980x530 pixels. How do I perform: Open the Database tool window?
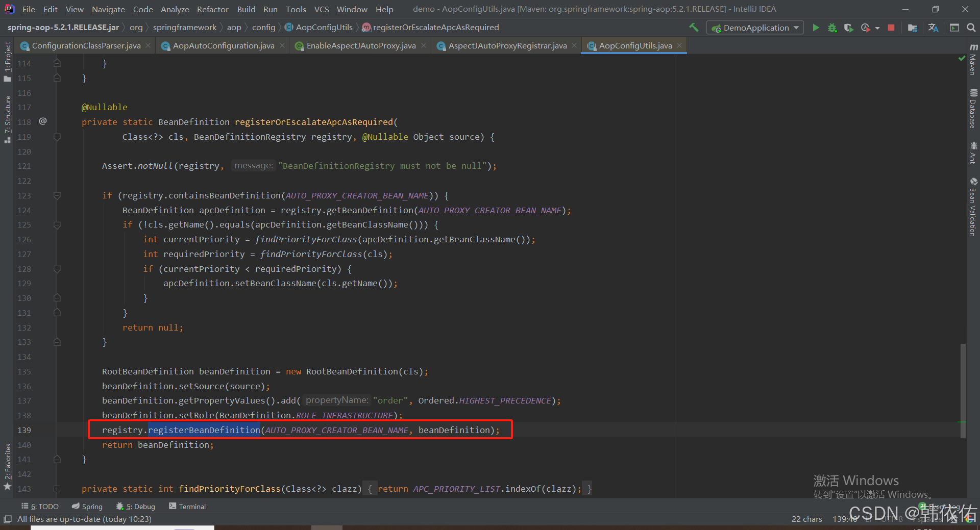(973, 109)
